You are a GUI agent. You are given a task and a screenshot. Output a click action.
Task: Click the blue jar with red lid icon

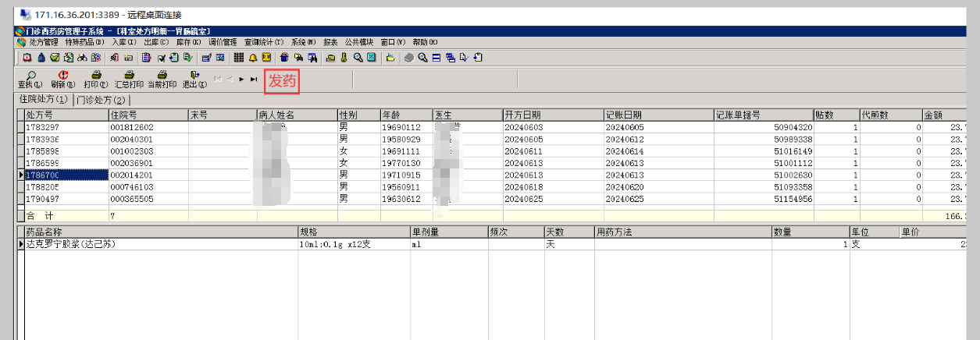[x=284, y=58]
